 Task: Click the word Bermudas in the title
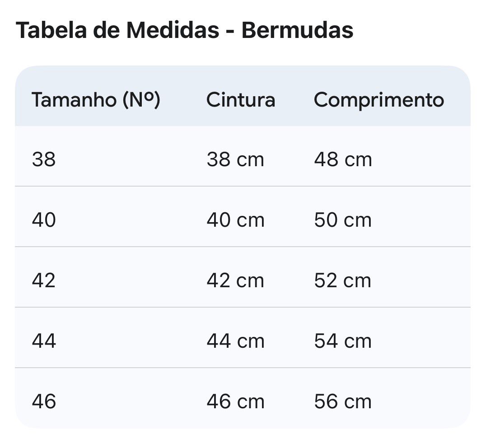tap(297, 30)
